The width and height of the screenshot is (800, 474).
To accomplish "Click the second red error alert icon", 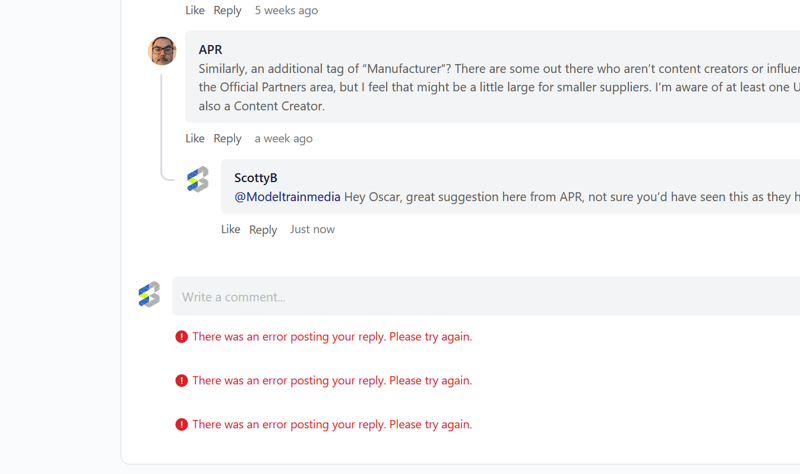I will tap(181, 381).
